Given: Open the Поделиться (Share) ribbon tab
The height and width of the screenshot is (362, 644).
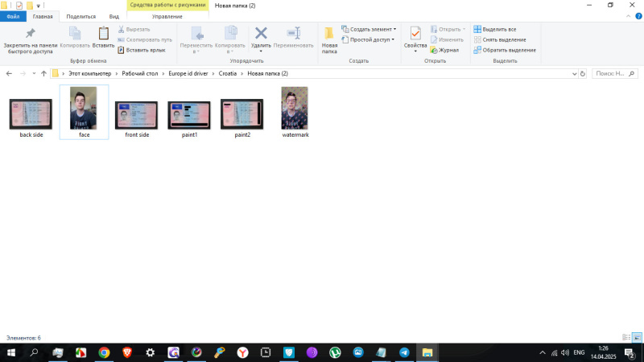Looking at the screenshot, I should [80, 16].
